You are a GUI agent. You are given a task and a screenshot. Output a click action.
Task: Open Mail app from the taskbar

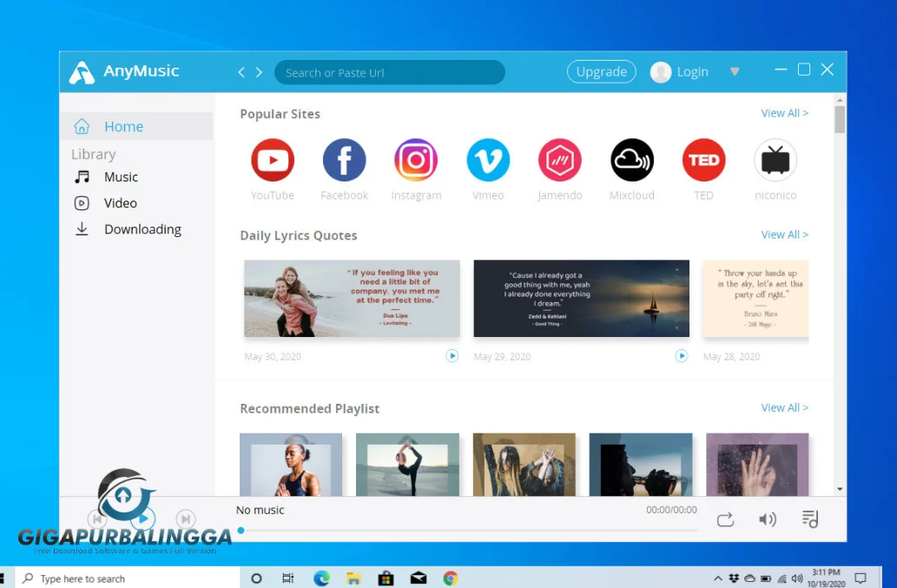pyautogui.click(x=419, y=578)
